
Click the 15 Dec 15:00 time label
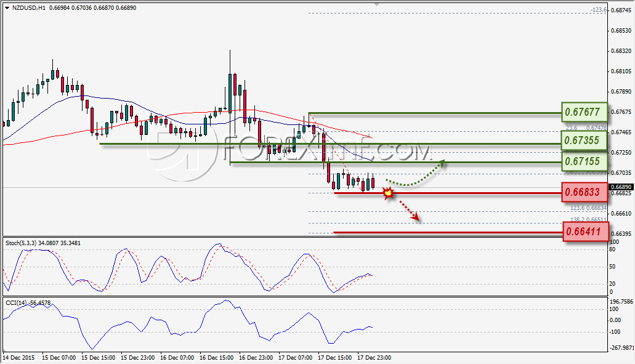click(99, 358)
